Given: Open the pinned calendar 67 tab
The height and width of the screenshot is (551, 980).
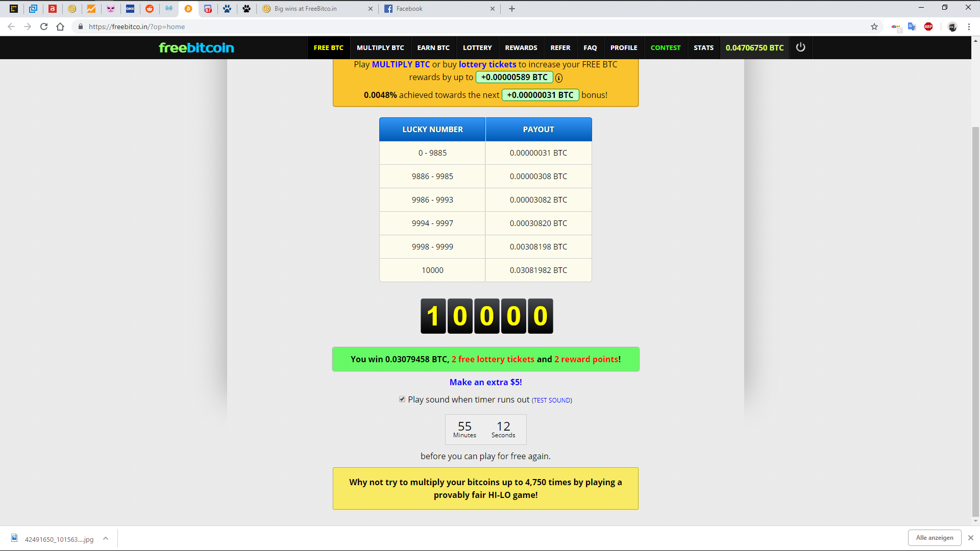Looking at the screenshot, I should pyautogui.click(x=208, y=9).
